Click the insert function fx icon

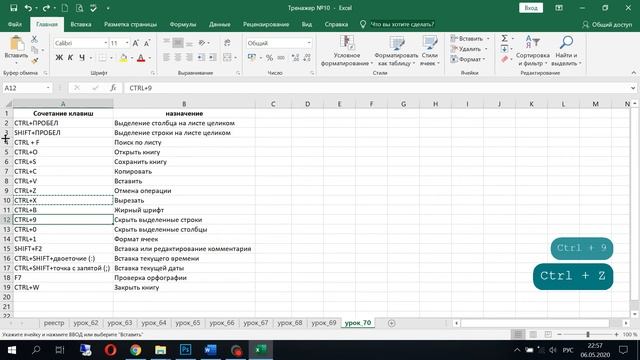(x=113, y=88)
